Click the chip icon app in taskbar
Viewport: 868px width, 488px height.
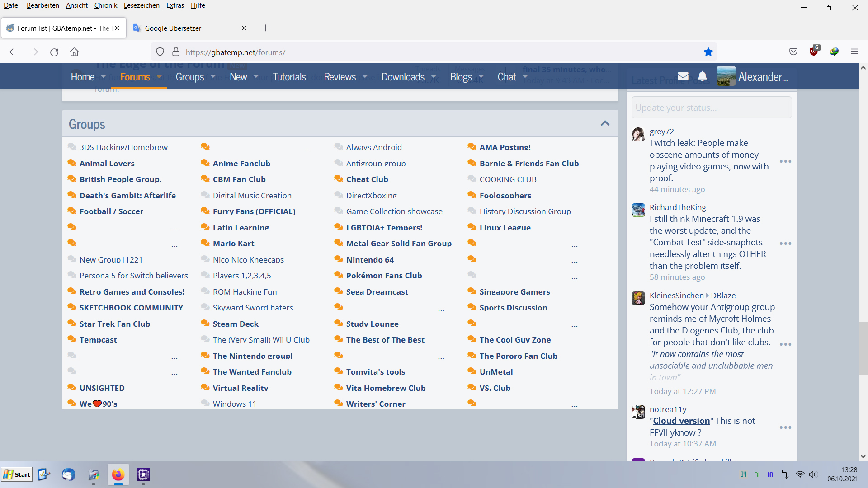click(143, 474)
